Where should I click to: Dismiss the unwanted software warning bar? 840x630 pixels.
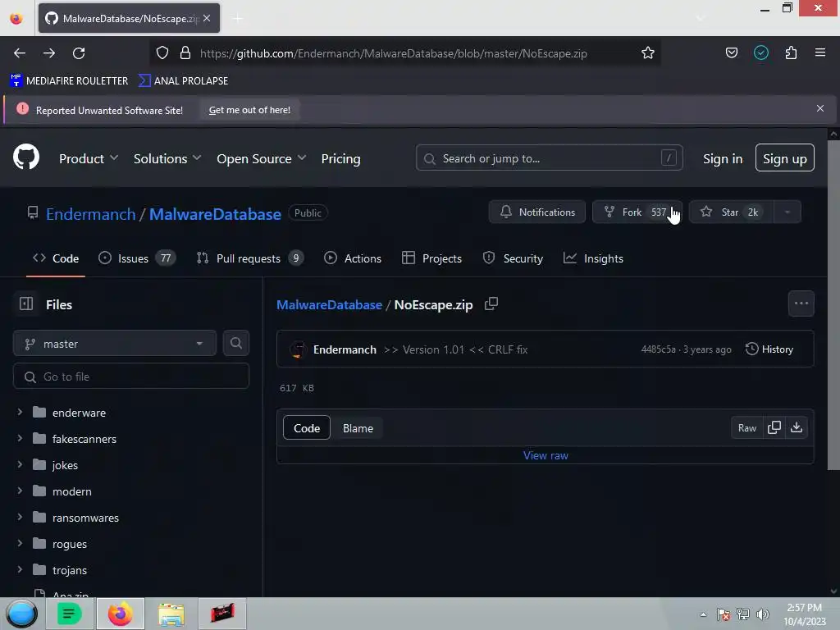(x=819, y=109)
